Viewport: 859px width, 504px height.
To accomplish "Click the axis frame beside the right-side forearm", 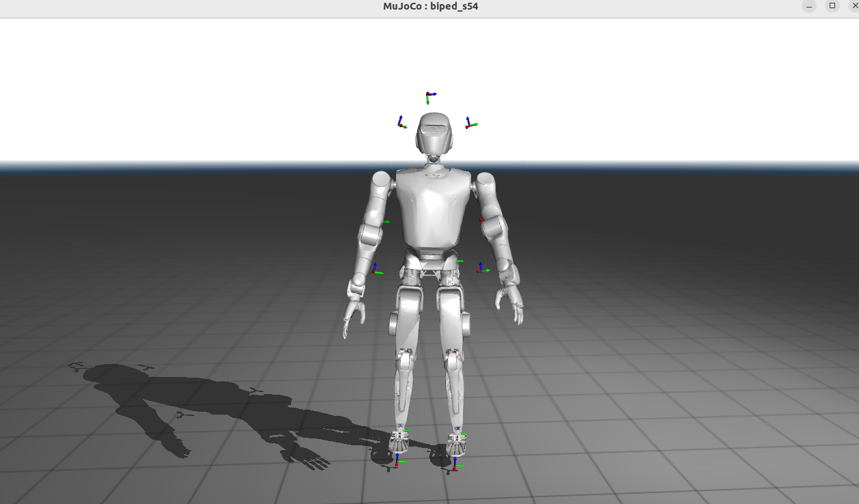I will (x=481, y=269).
